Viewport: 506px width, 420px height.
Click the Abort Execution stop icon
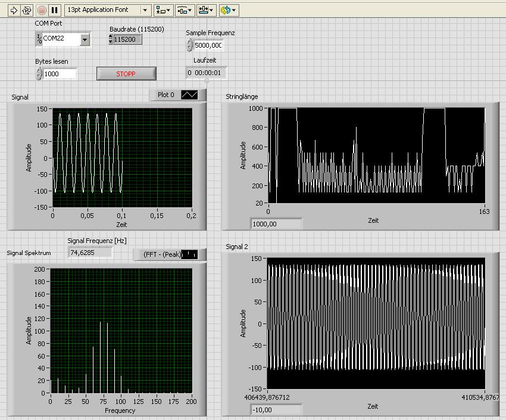[42, 10]
